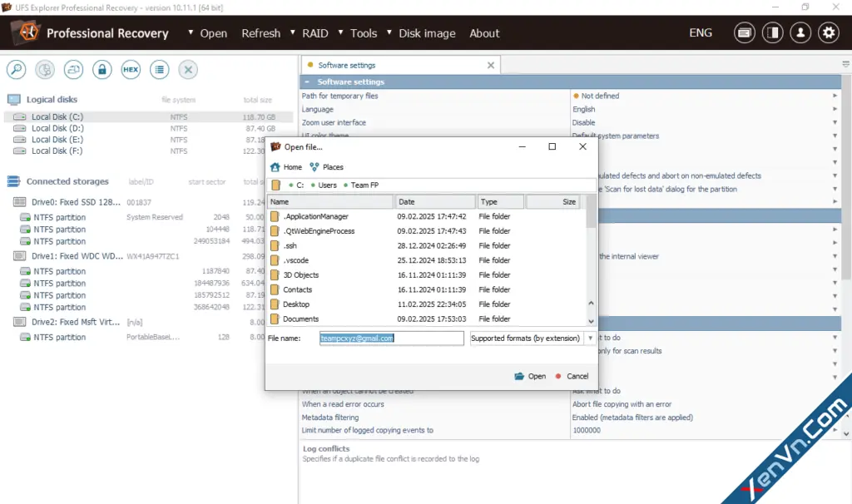Select the .vscode folder row

point(427,260)
